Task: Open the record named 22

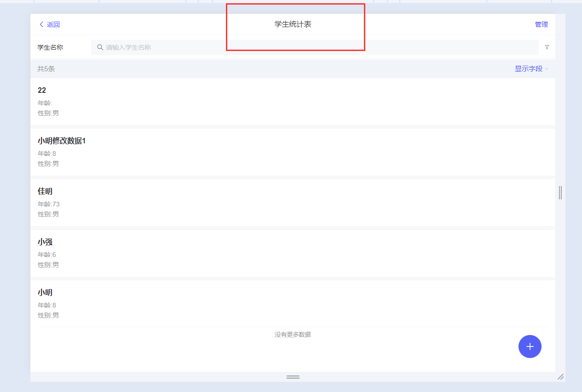Action: [42, 90]
